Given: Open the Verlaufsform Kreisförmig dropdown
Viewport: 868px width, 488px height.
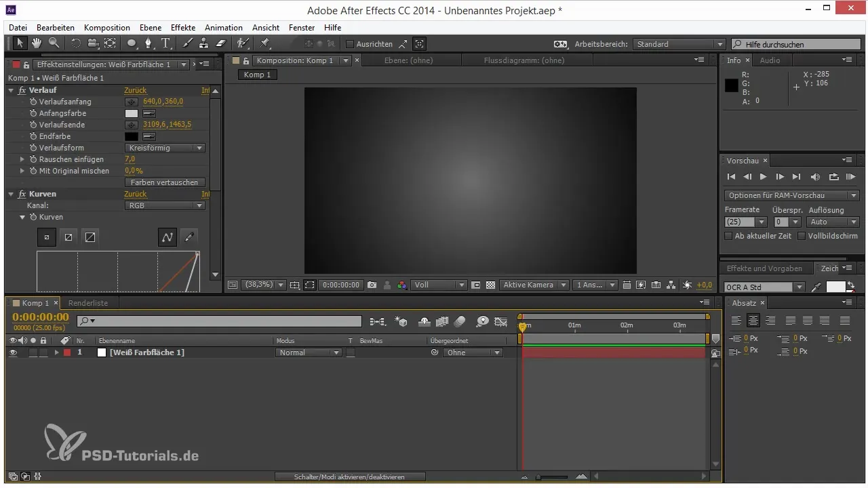Looking at the screenshot, I should 165,148.
